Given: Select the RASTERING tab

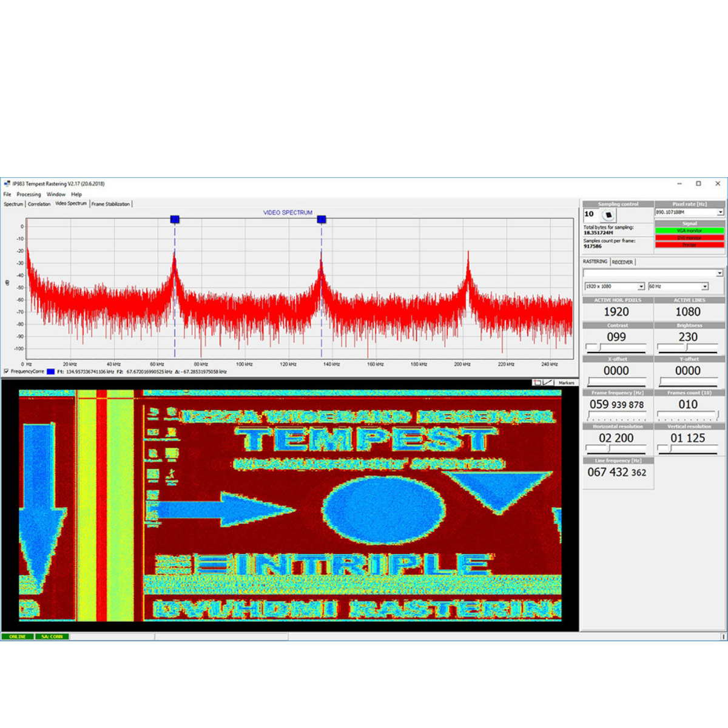Looking at the screenshot, I should [595, 261].
